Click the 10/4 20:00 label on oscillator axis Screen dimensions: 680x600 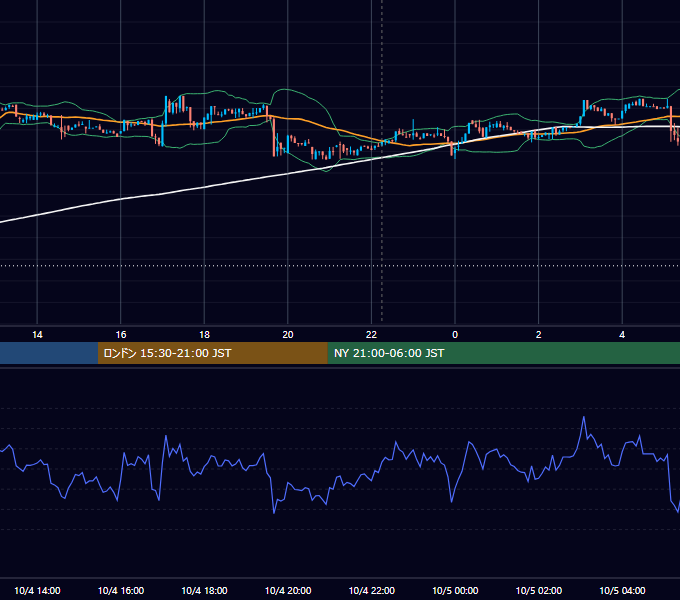pyautogui.click(x=288, y=590)
